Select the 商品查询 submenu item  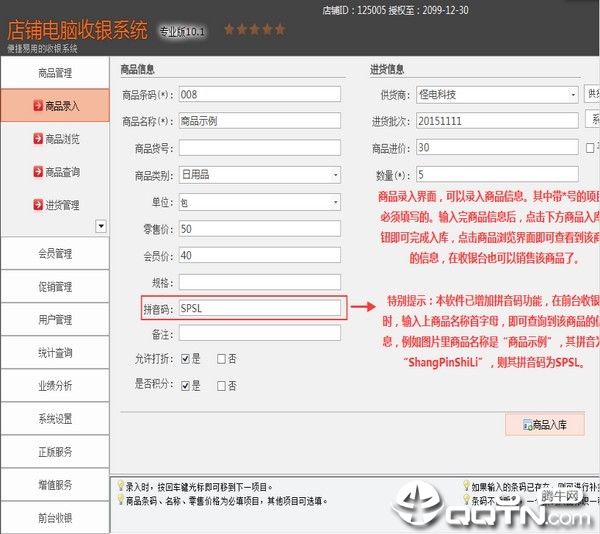tap(55, 171)
